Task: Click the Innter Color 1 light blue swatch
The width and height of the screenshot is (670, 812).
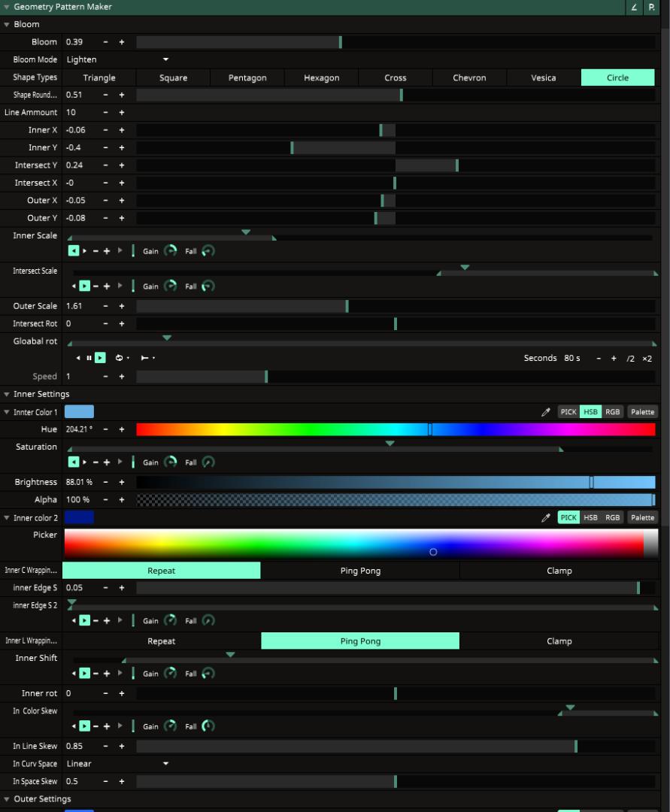Action: coord(79,412)
